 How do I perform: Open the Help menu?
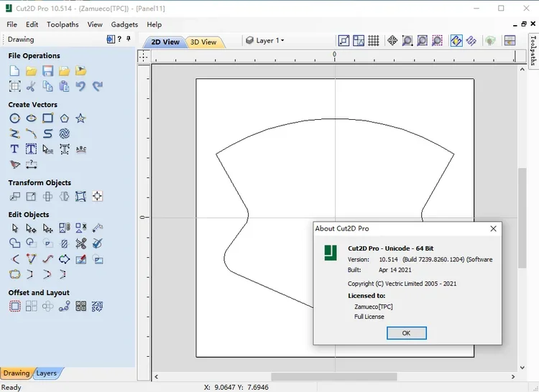point(154,24)
